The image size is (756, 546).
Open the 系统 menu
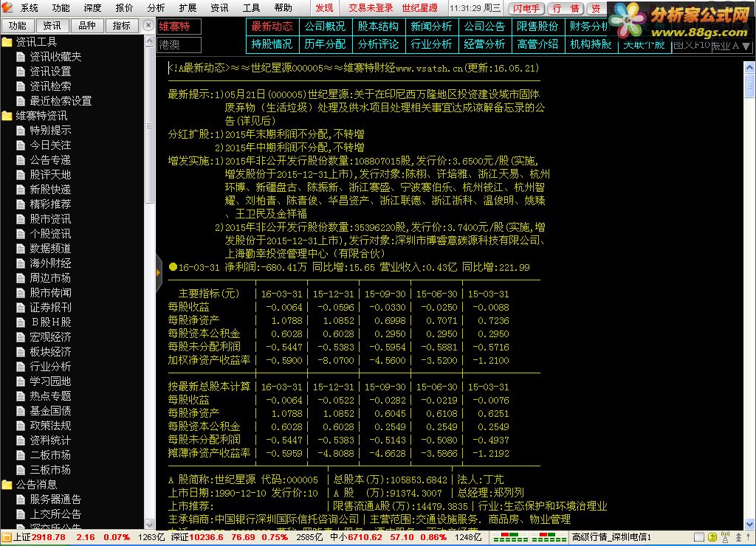point(30,7)
